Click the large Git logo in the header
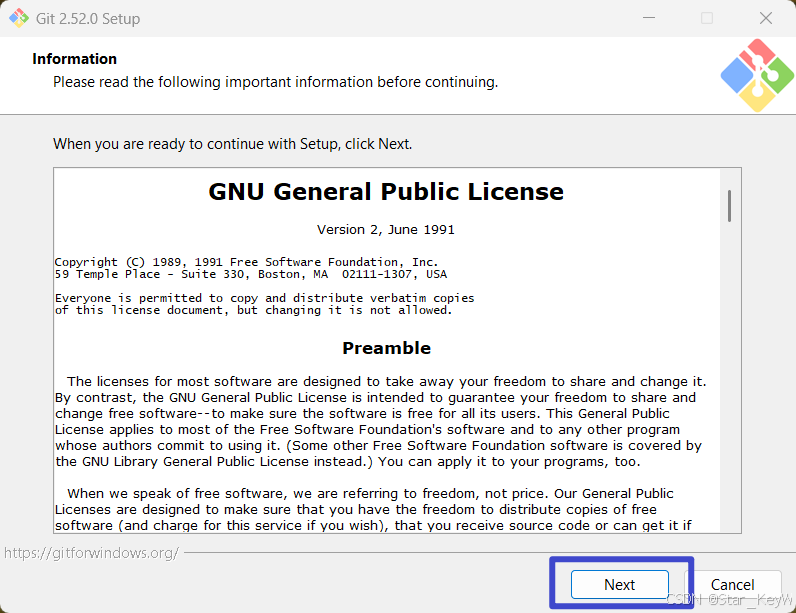 pyautogui.click(x=757, y=75)
